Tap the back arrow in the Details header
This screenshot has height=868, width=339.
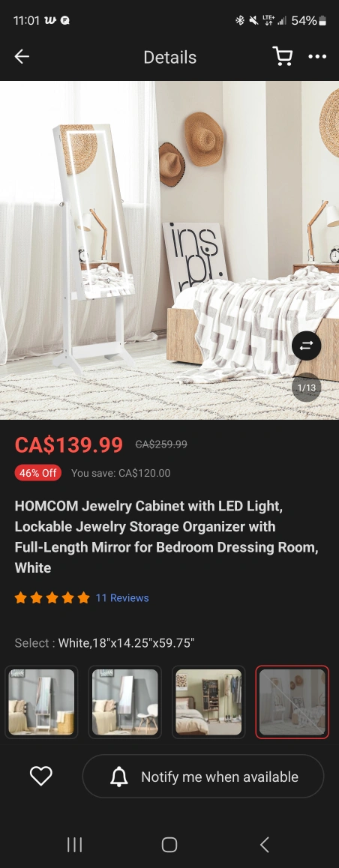[x=22, y=56]
